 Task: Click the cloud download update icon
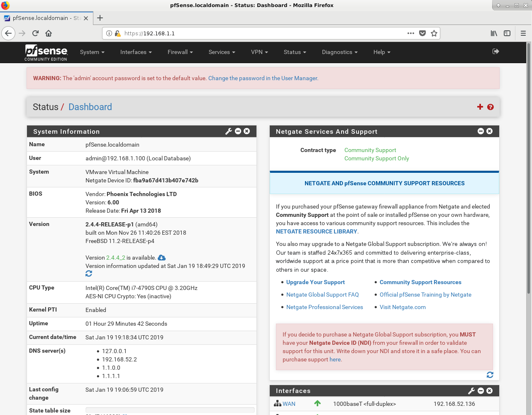162,258
